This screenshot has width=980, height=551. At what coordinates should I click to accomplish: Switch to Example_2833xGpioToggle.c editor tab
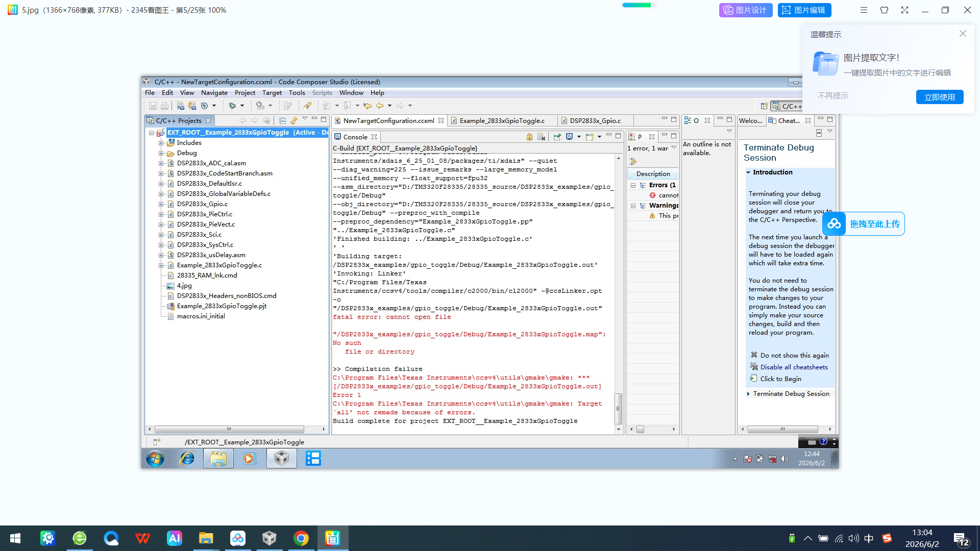click(x=502, y=121)
